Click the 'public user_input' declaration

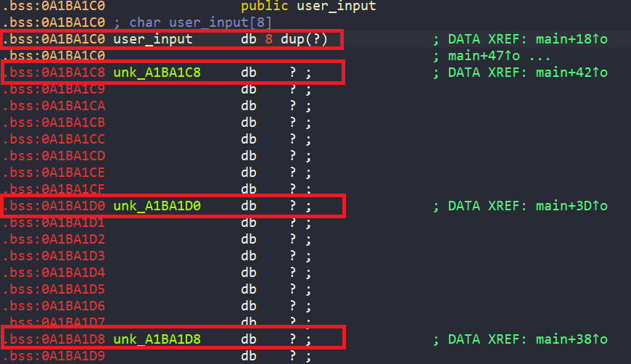[x=308, y=6]
